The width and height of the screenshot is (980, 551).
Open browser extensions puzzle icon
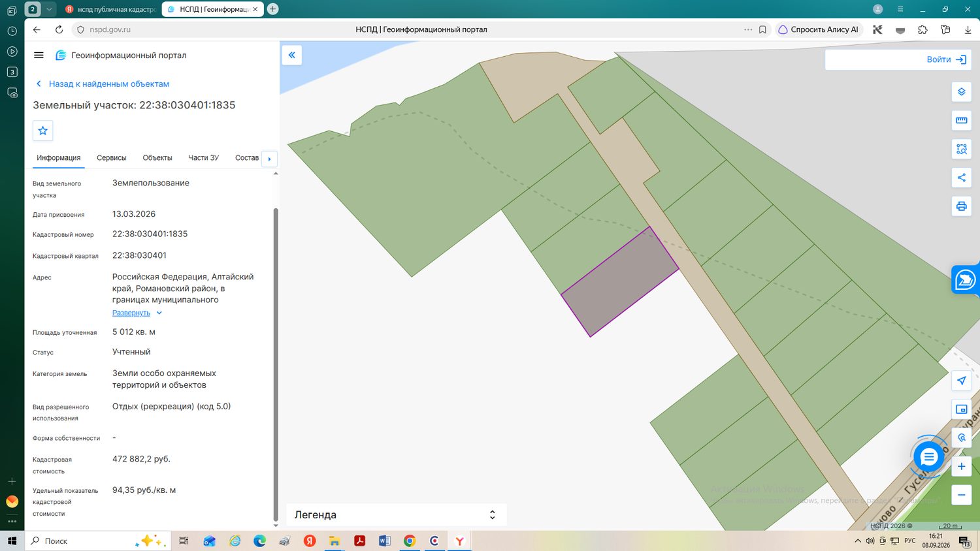click(923, 29)
